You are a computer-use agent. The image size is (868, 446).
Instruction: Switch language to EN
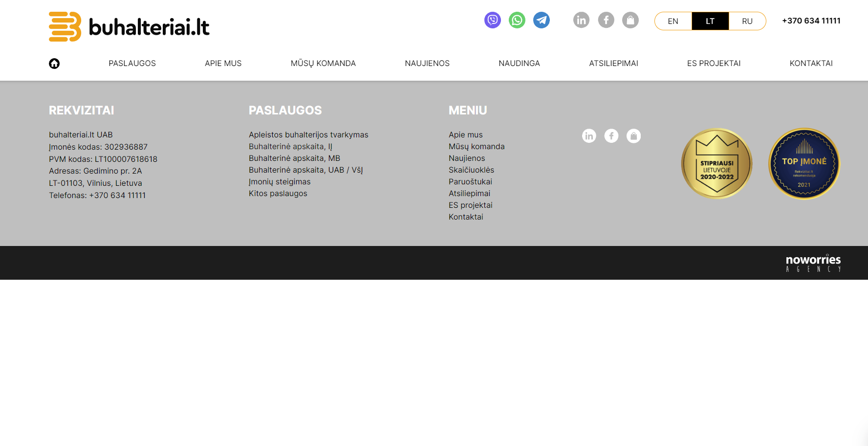(x=673, y=21)
